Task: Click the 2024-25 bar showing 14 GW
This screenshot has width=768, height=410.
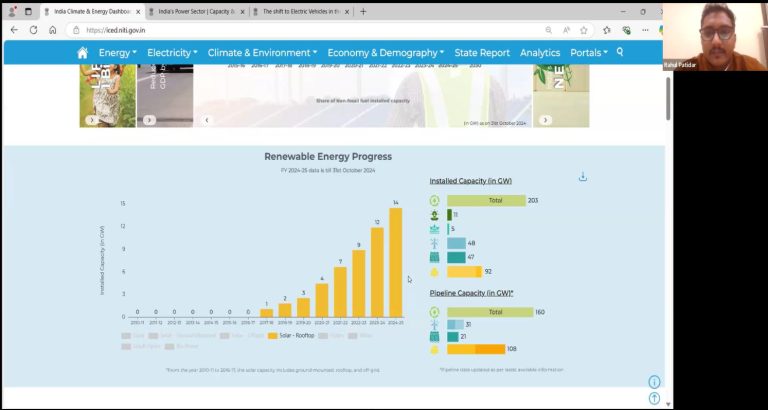Action: pos(395,262)
